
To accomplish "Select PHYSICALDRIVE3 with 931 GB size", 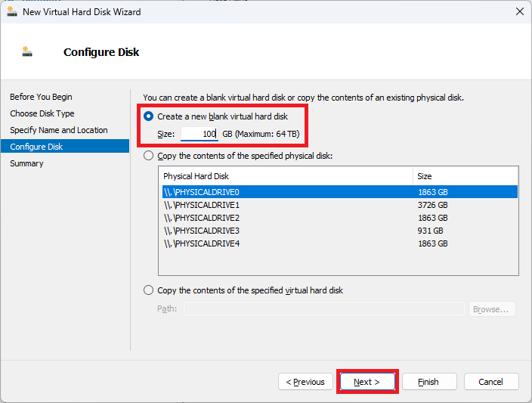I will click(x=340, y=231).
